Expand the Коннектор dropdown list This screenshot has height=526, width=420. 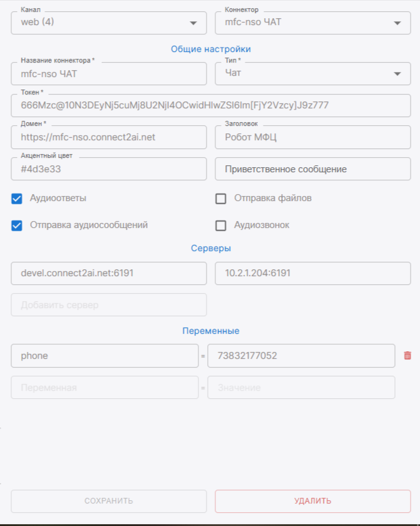pyautogui.click(x=312, y=23)
